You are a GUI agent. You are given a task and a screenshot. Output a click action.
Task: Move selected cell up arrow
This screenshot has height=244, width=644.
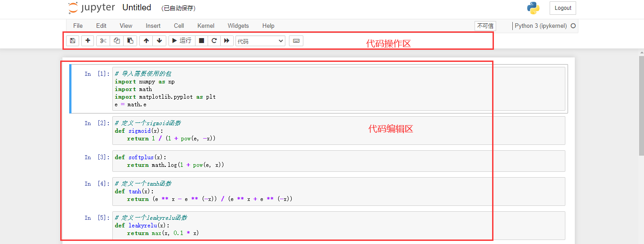(x=146, y=41)
